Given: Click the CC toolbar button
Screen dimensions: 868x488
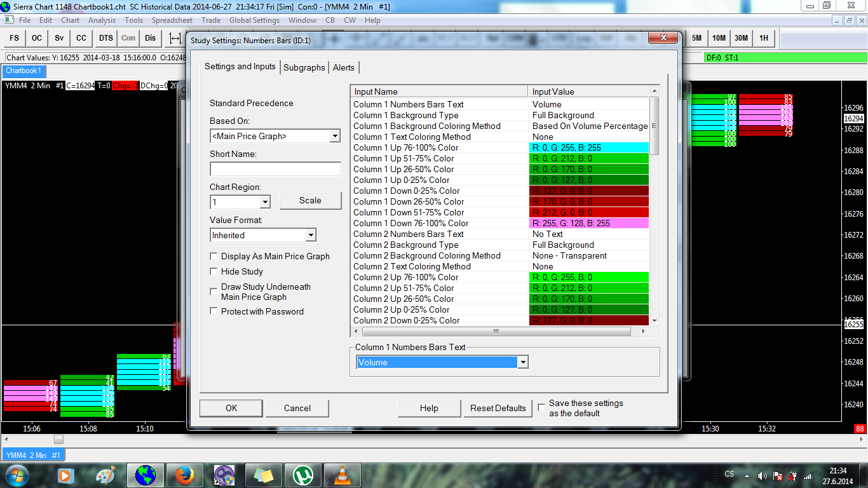Looking at the screenshot, I should [81, 38].
